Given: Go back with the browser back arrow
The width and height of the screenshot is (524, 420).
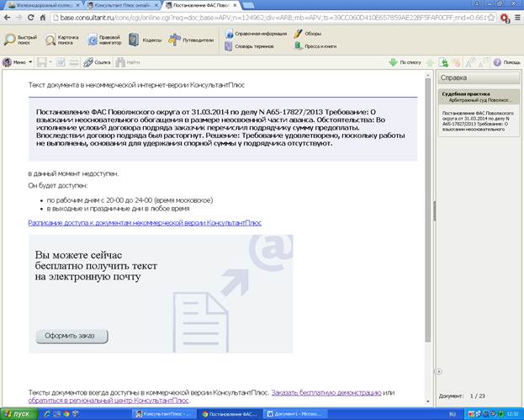Looking at the screenshot, I should pos(7,18).
